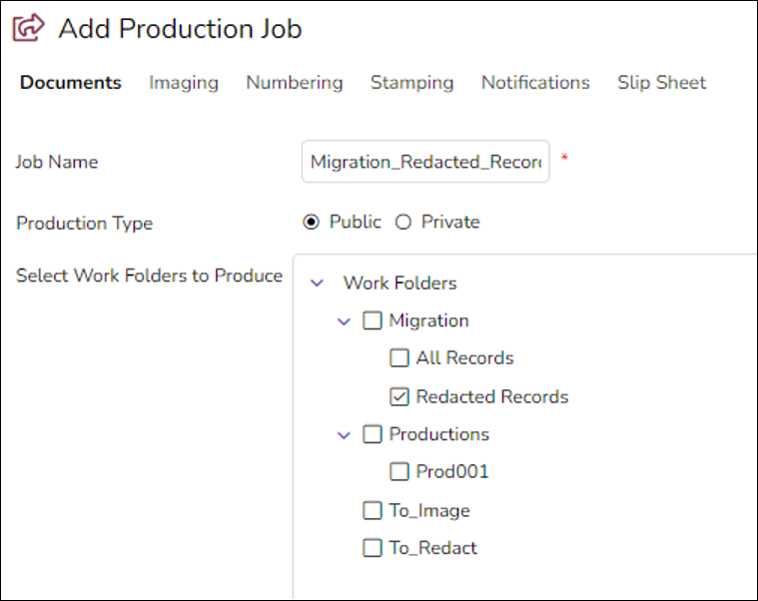Go to the Numbering tab
The image size is (758, 601).
tap(294, 83)
